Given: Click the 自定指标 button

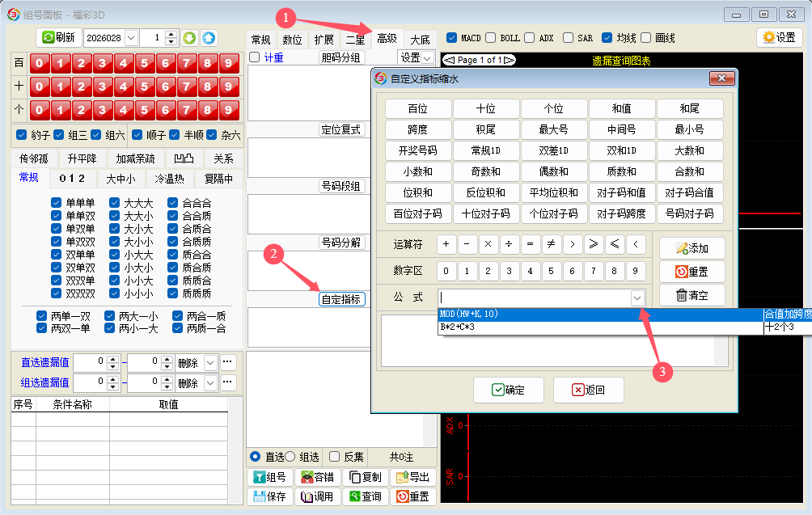Looking at the screenshot, I should 341,299.
